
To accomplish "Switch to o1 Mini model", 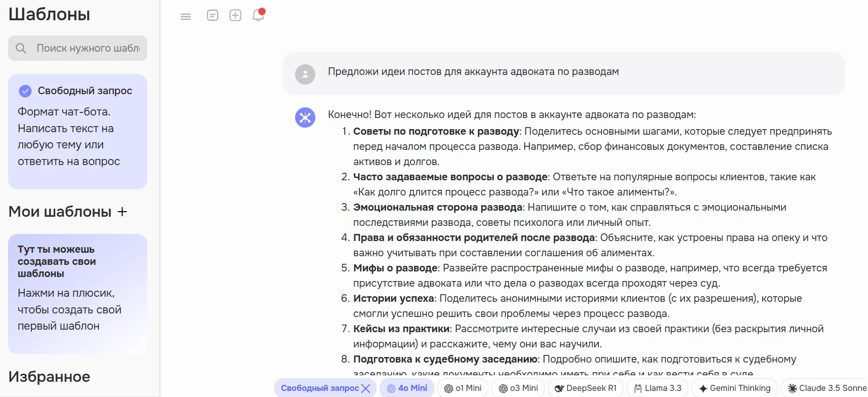I will coord(463,388).
